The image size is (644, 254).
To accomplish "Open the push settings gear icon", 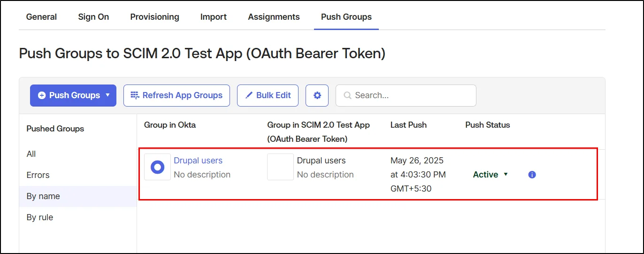I will pos(317,95).
